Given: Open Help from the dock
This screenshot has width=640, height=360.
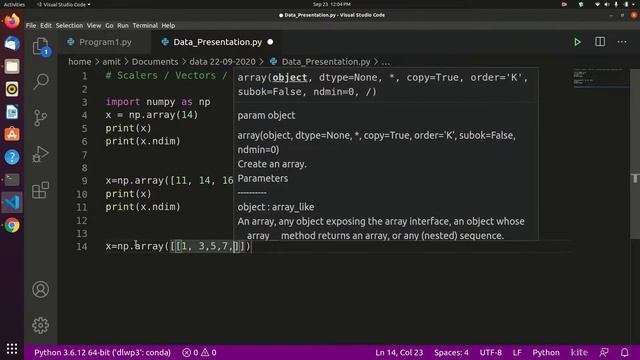Looking at the screenshot, I should tap(12, 157).
